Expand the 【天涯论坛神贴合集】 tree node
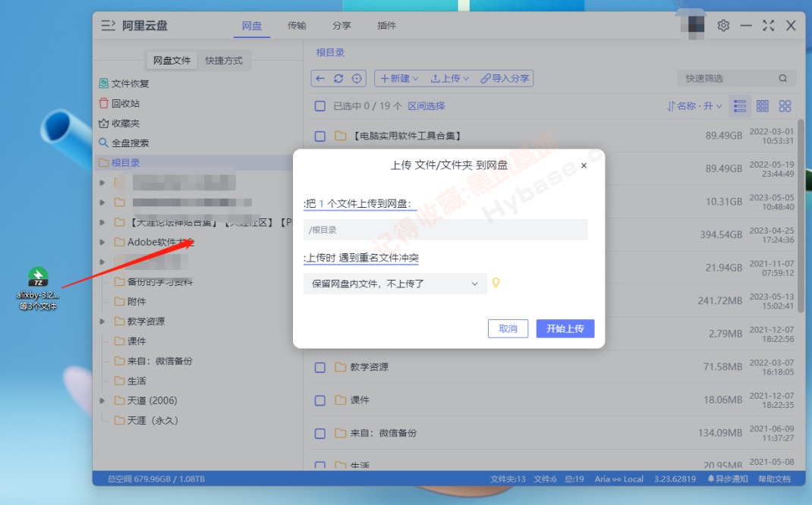 click(x=102, y=222)
